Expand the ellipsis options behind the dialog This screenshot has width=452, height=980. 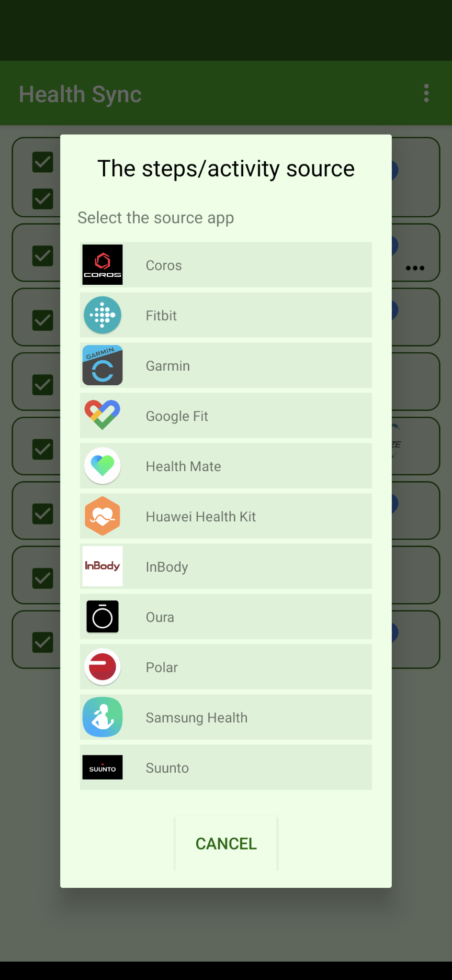pyautogui.click(x=414, y=268)
